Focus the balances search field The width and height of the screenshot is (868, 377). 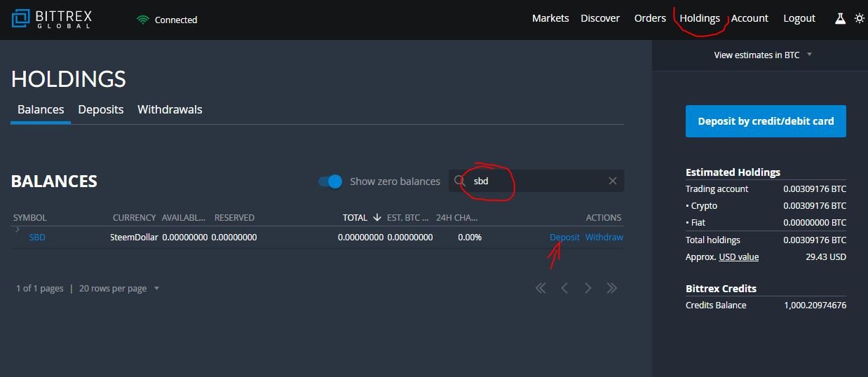click(x=536, y=181)
